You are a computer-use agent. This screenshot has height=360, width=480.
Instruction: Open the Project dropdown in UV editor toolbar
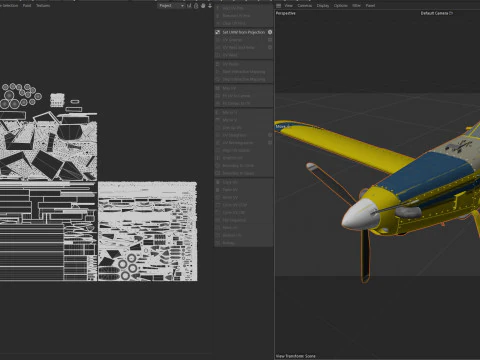pos(171,6)
